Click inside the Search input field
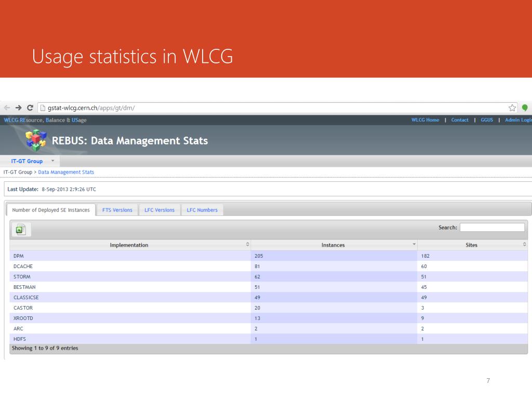 click(x=492, y=228)
